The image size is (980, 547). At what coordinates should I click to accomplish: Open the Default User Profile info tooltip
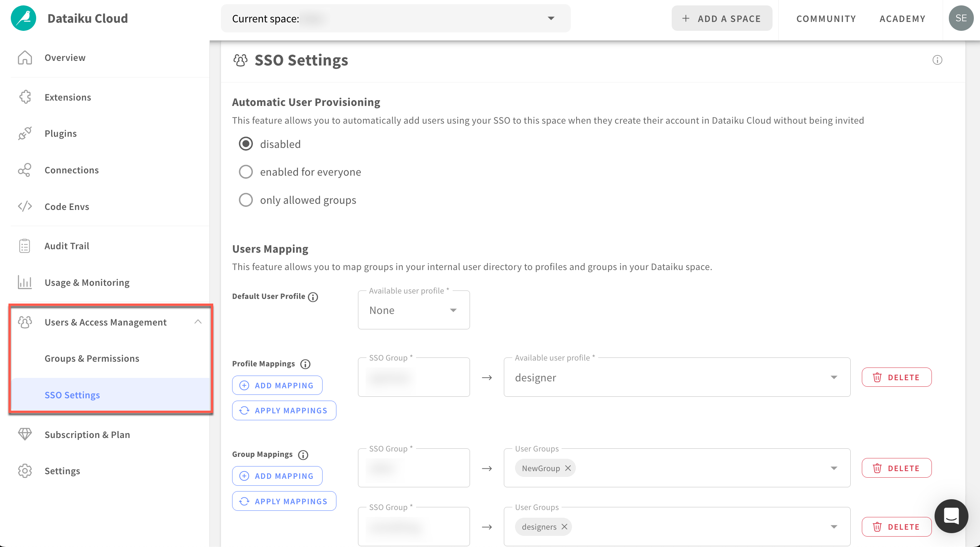pos(313,297)
